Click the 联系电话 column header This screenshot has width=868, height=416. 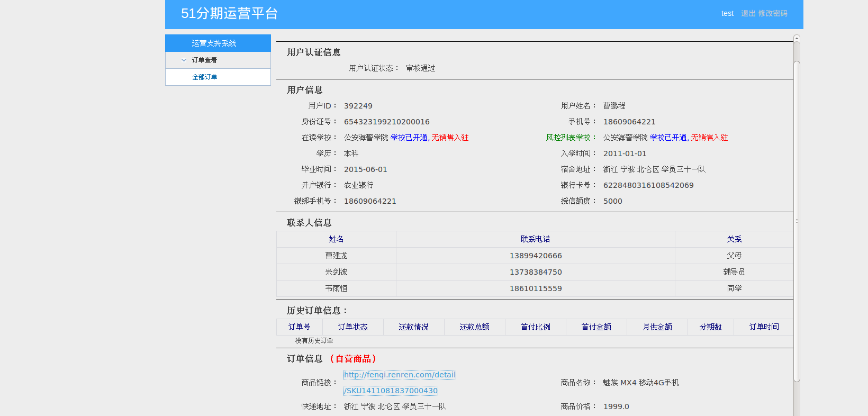tap(535, 239)
